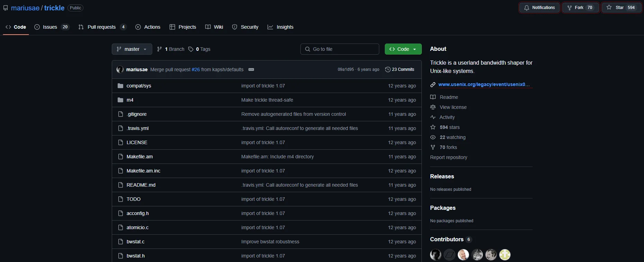Open the TODO file
Screen dimensions: 644x262
134,199
